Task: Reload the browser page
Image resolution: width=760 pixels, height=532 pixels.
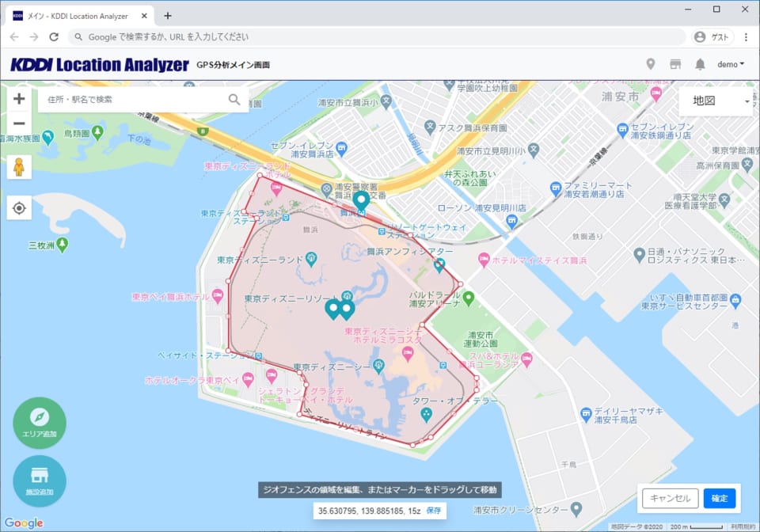Action: click(54, 37)
